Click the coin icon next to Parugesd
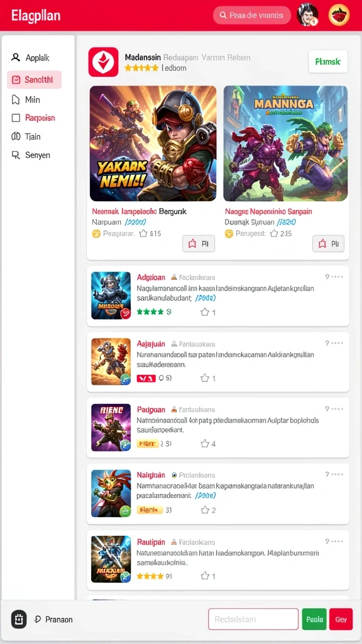This screenshot has height=644, width=362. [229, 234]
